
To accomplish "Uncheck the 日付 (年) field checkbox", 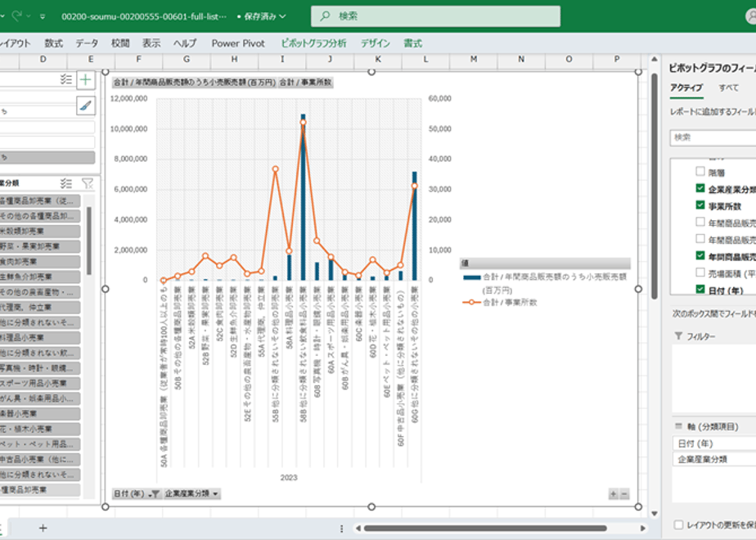I will pos(700,290).
